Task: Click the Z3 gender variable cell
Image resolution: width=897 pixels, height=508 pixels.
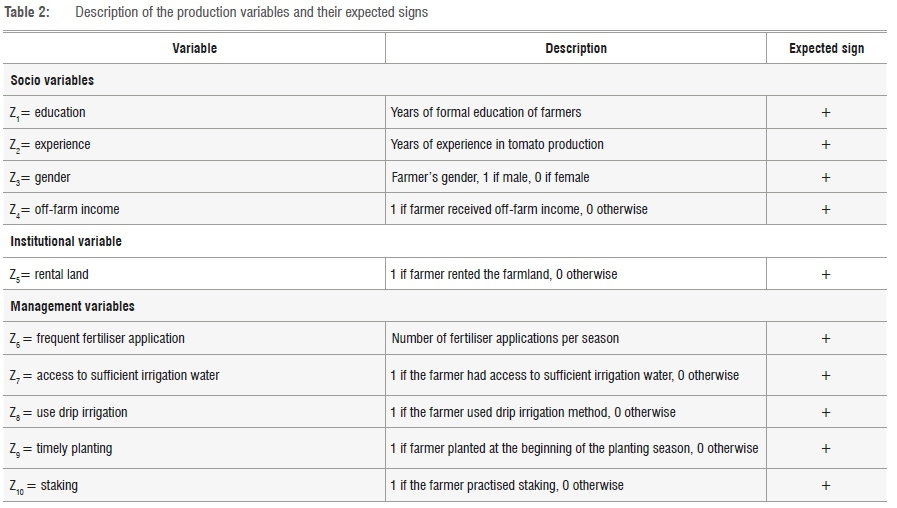Action: click(x=41, y=177)
